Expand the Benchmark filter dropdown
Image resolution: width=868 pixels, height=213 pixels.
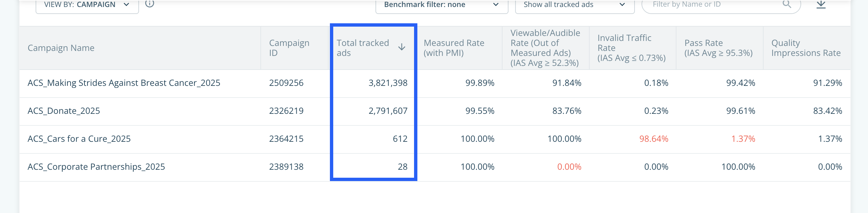pos(441,5)
